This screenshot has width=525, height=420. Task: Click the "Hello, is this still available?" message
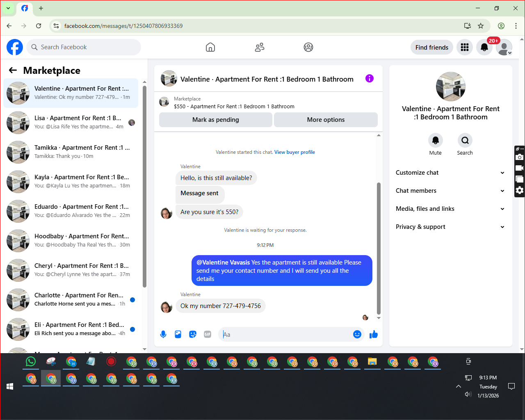click(216, 178)
